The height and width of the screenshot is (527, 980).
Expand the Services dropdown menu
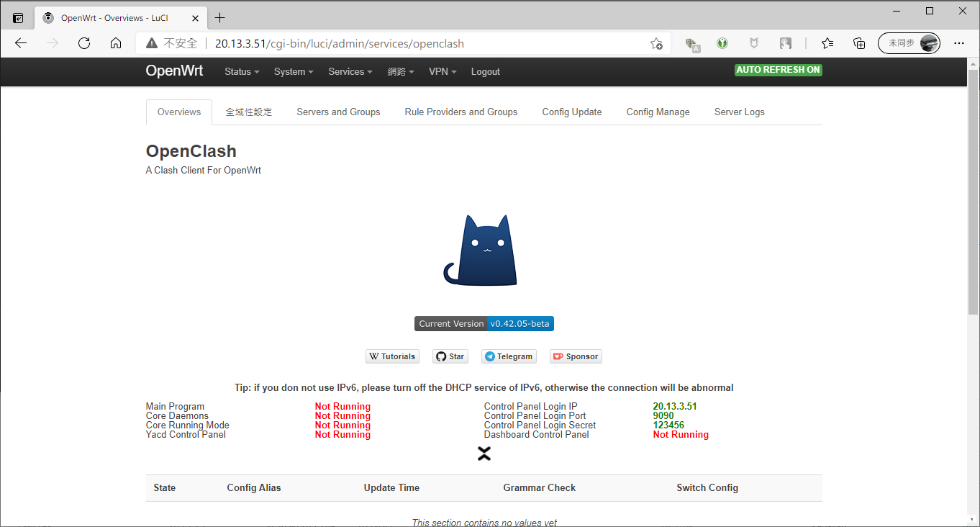click(350, 72)
